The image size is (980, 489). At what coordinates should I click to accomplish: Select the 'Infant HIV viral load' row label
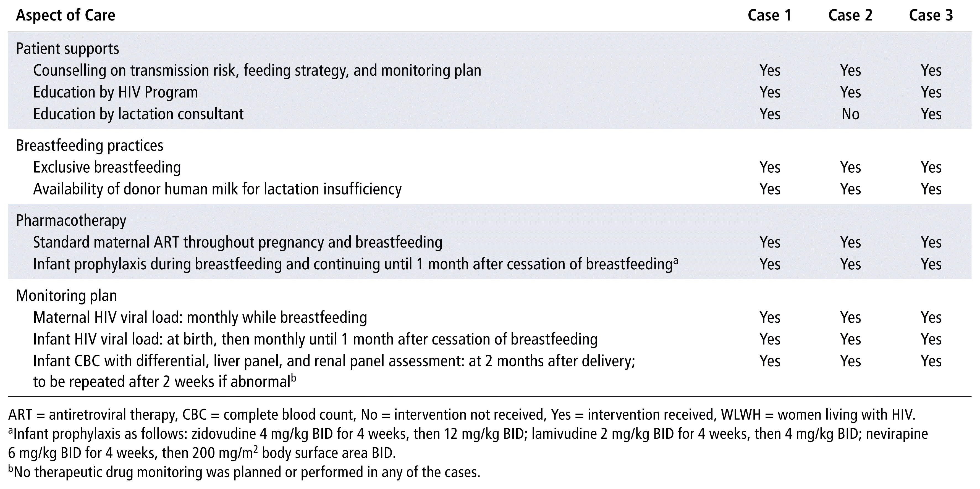[x=315, y=339]
